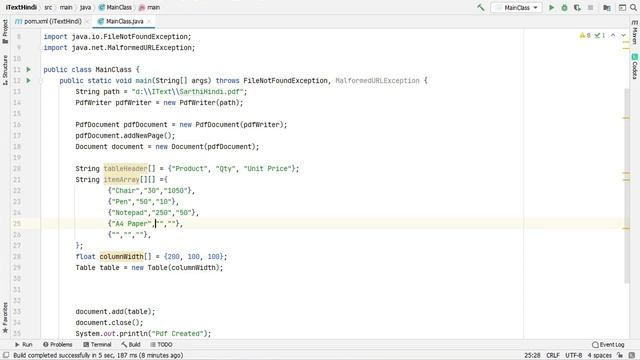Run MainClass with the green play button
The height and width of the screenshot is (360, 640).
(x=551, y=7)
